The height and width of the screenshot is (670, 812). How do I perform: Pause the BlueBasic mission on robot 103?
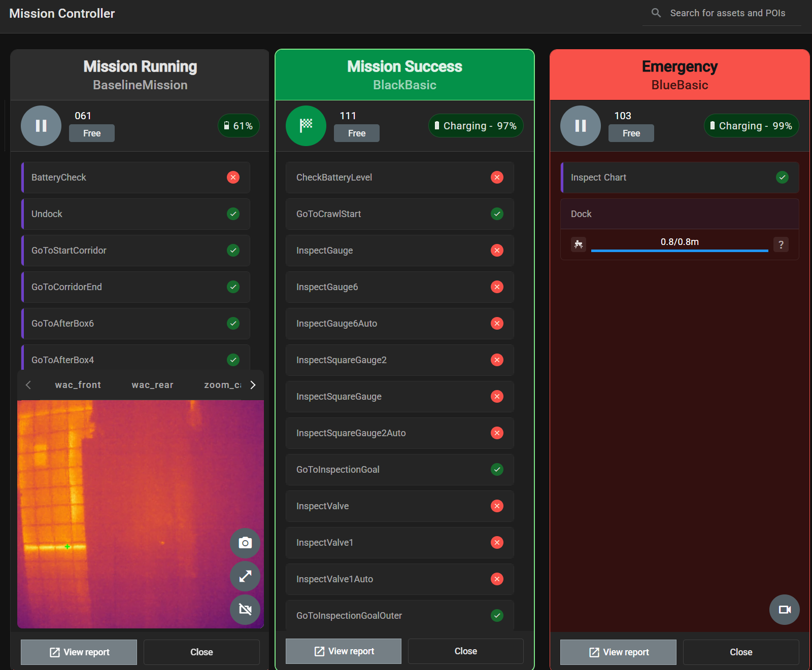(580, 126)
